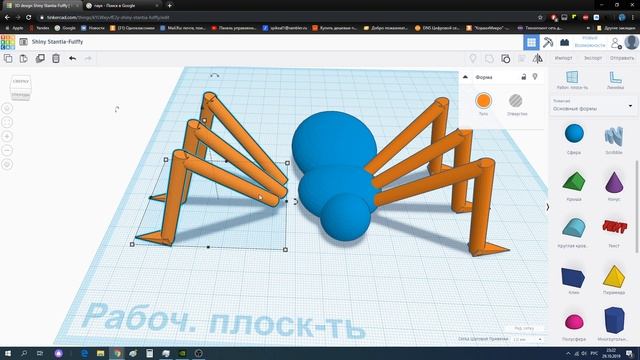Open the user profile avatar

[x=631, y=42]
